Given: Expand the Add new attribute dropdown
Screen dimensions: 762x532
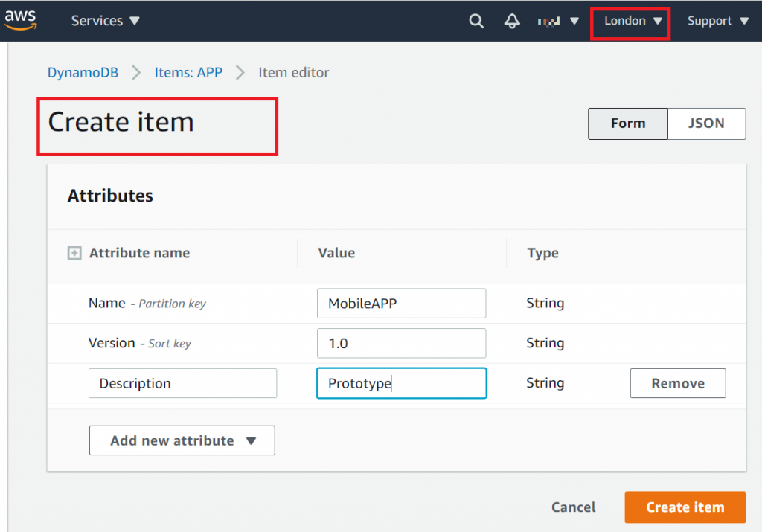Looking at the screenshot, I should point(182,440).
